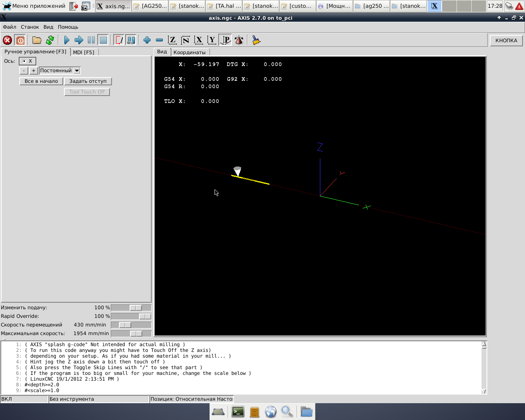Open the Координаты tab
The width and height of the screenshot is (525, 420).
(189, 52)
